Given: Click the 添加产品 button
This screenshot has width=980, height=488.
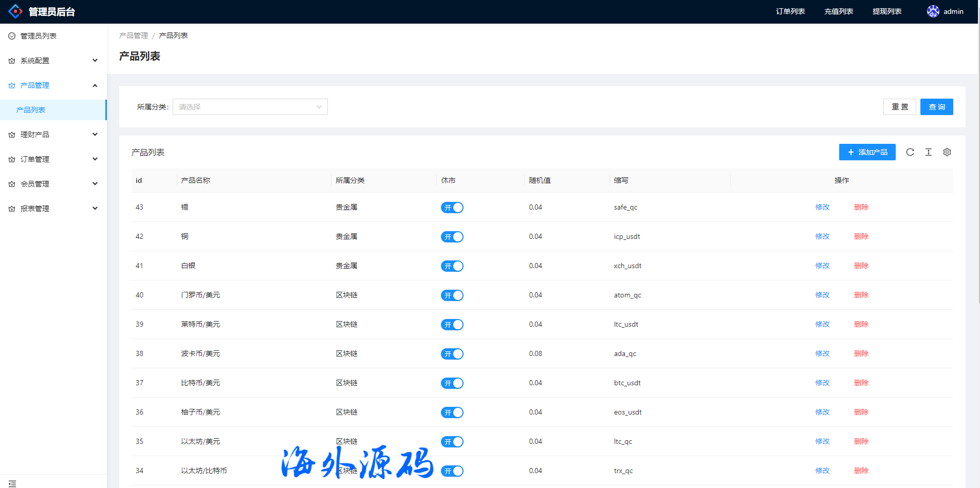Looking at the screenshot, I should click(x=867, y=152).
